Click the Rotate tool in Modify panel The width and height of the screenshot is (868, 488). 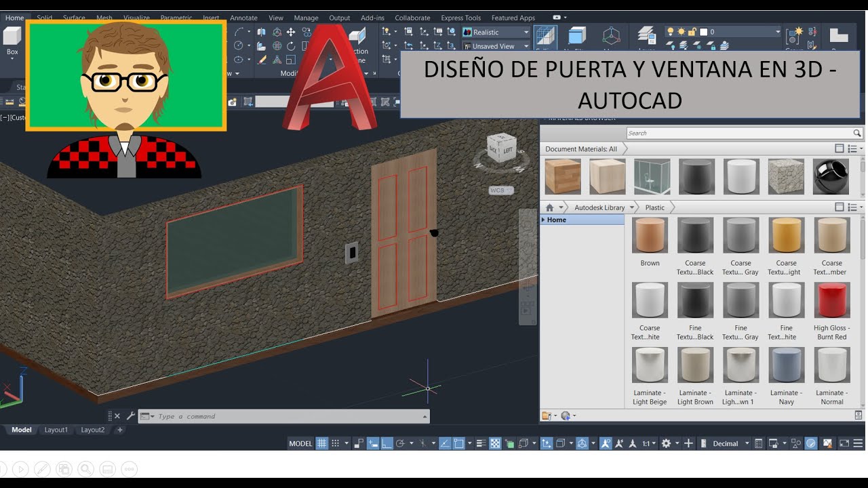click(291, 46)
